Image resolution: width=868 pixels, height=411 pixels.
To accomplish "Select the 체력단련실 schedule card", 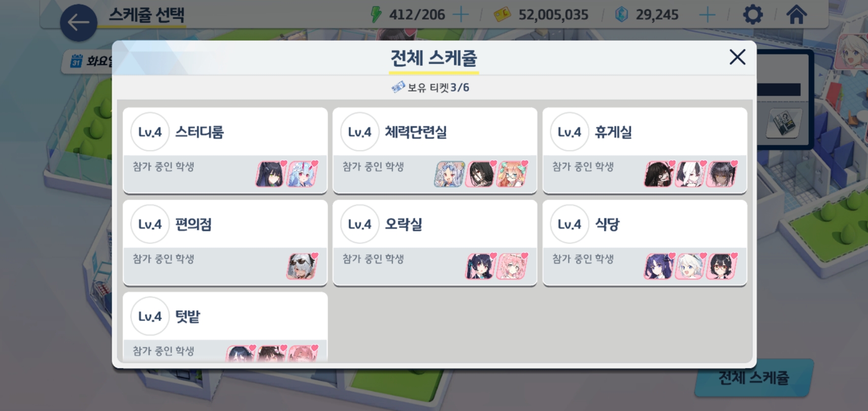I will [435, 150].
